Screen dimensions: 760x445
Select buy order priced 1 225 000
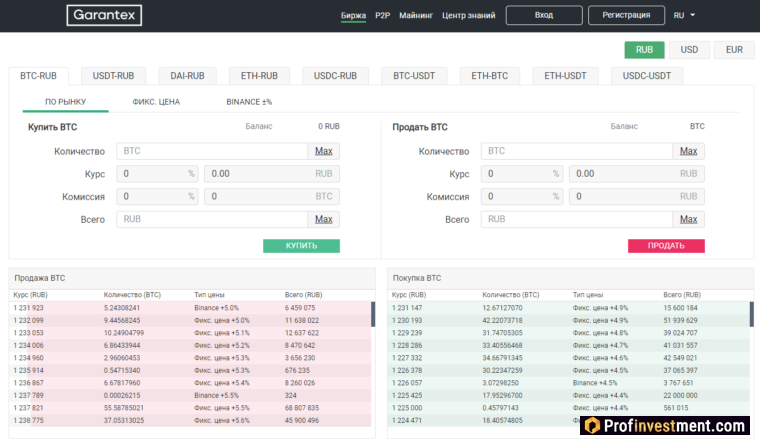pyautogui.click(x=569, y=408)
